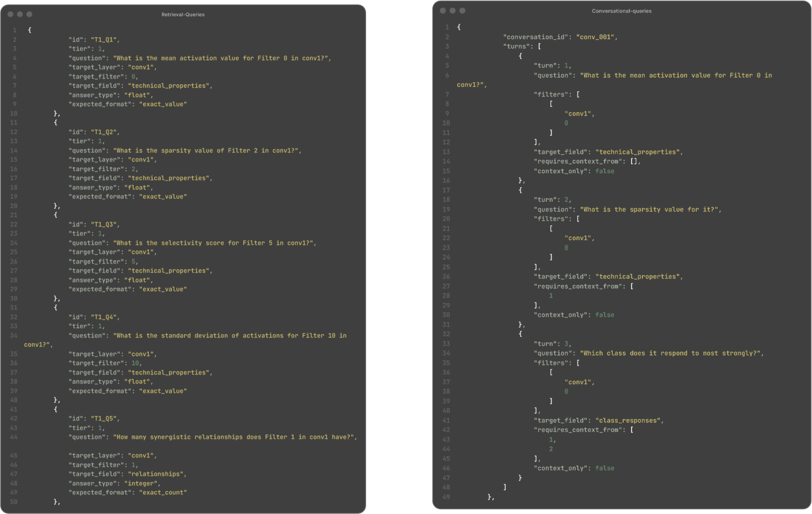Click the "target_field": "class_responses" line

pos(599,420)
